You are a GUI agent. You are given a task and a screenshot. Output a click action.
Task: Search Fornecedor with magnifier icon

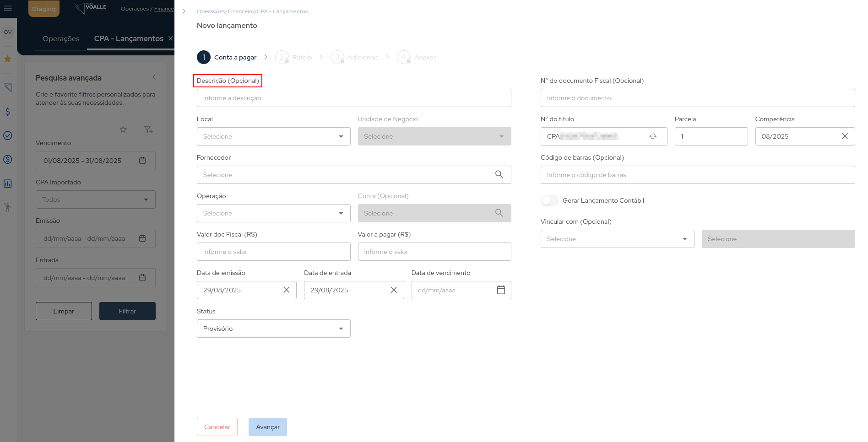click(499, 175)
